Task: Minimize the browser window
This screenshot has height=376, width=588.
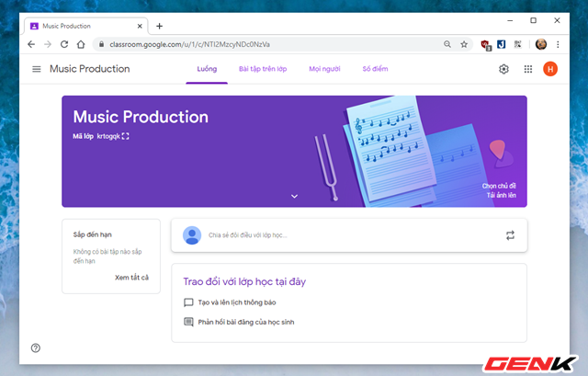Action: 510,20
